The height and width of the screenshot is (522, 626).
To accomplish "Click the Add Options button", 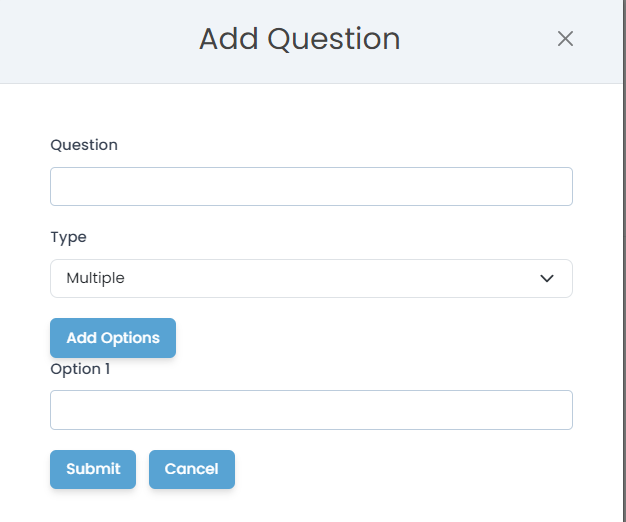I will [x=113, y=338].
